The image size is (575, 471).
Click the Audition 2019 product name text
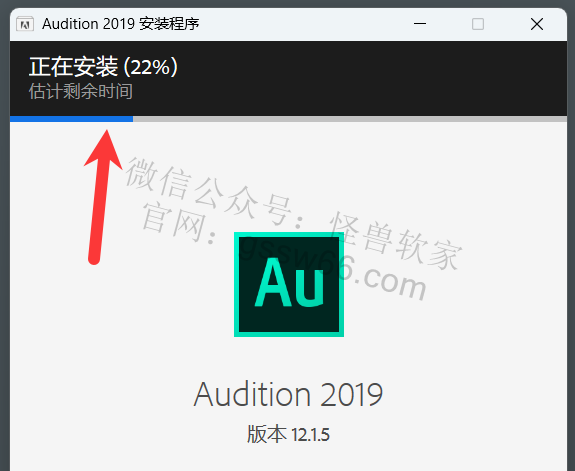(x=288, y=395)
